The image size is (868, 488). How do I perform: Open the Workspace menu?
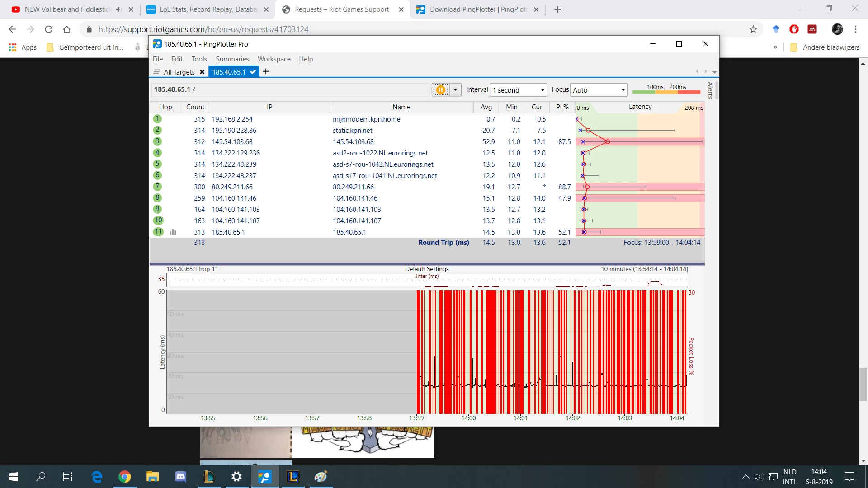274,59
